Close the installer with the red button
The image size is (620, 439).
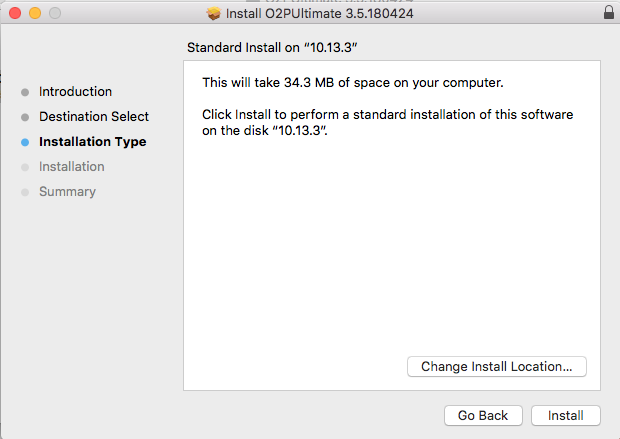tap(15, 13)
